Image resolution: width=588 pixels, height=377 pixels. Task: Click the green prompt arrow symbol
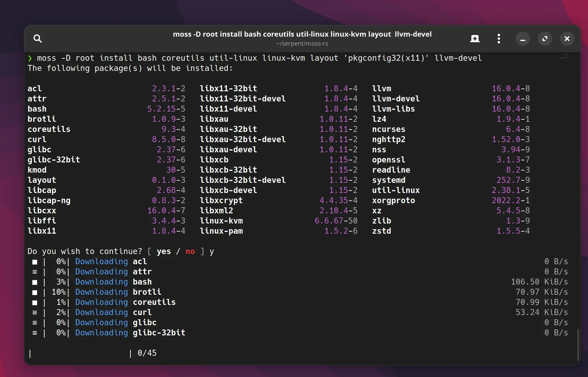[30, 58]
